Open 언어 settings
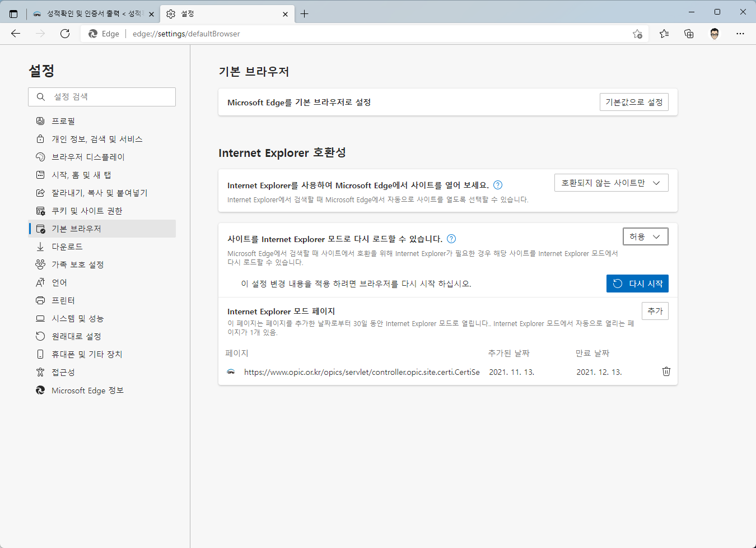The image size is (756, 548). pyautogui.click(x=102, y=282)
